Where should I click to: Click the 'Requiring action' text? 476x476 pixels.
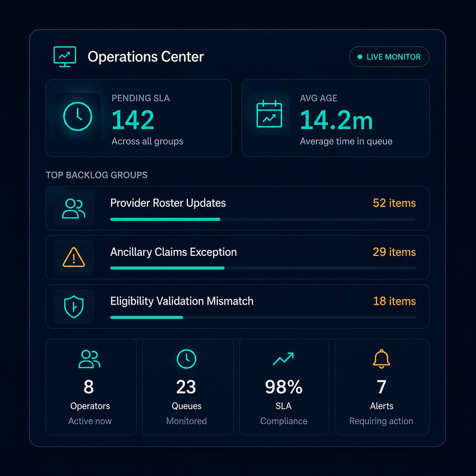pos(381,421)
